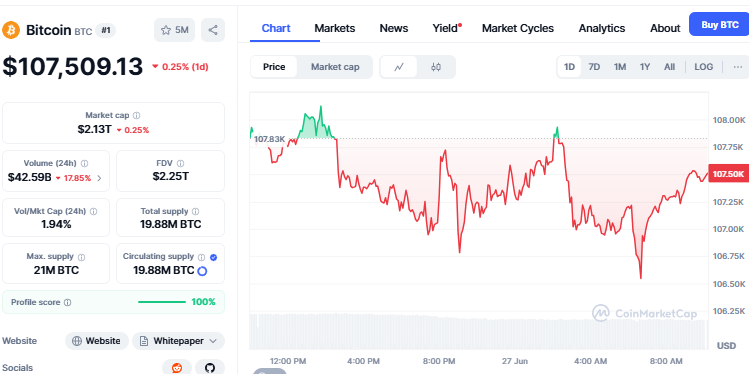The height and width of the screenshot is (374, 749).
Task: Click the Buy BTC button
Action: (x=719, y=25)
